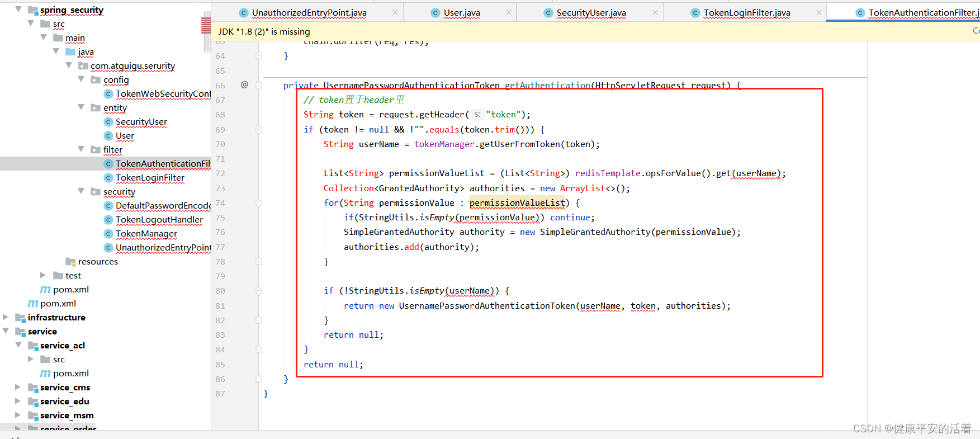Open TokenWebSecurityConfig class in tree

tap(163, 93)
